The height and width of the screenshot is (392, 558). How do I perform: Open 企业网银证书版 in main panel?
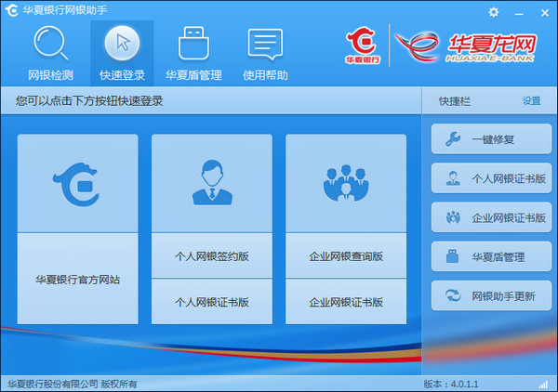tap(346, 302)
